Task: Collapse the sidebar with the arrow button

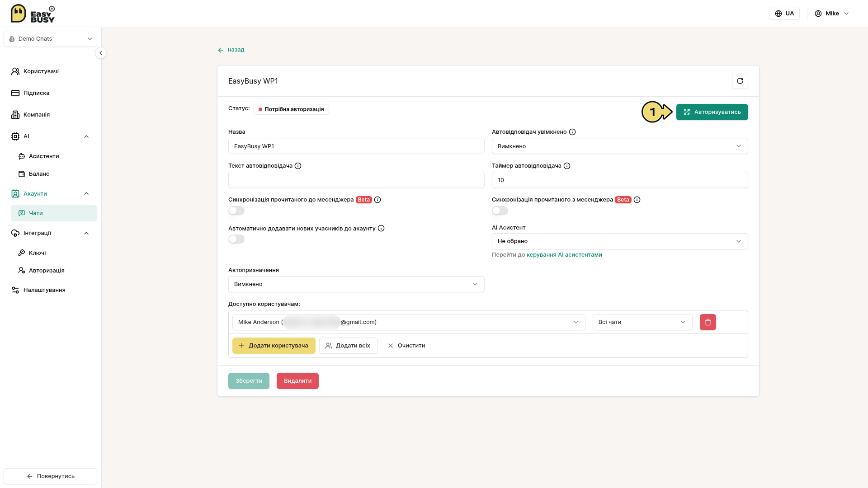Action: click(x=101, y=53)
